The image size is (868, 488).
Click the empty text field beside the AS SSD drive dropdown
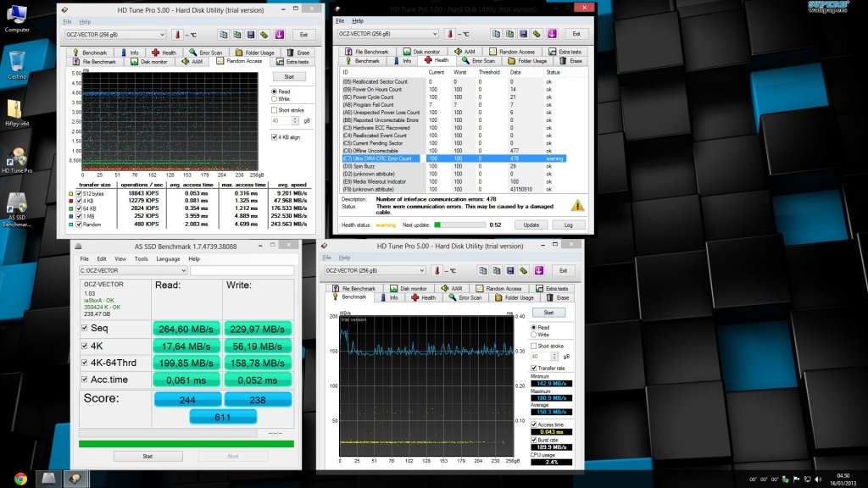click(x=242, y=270)
